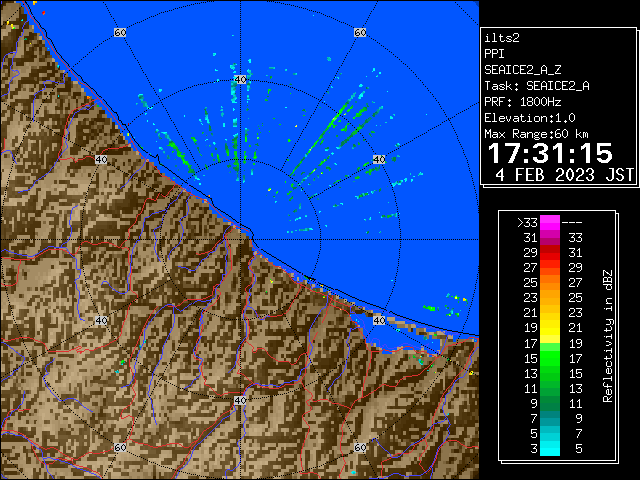Click the radar site at the range-ring center

[240, 240]
